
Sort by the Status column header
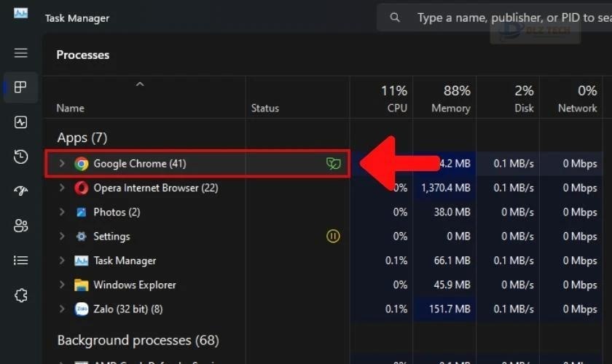(265, 108)
